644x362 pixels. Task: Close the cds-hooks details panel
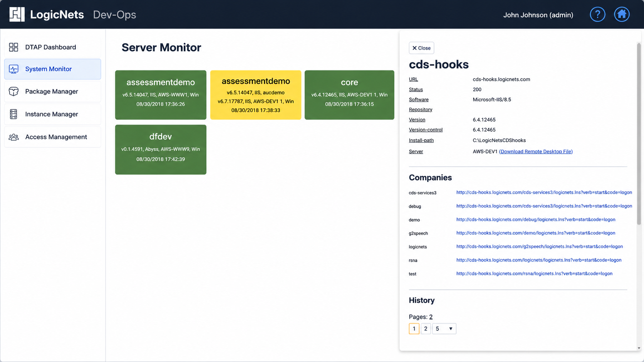pos(421,48)
